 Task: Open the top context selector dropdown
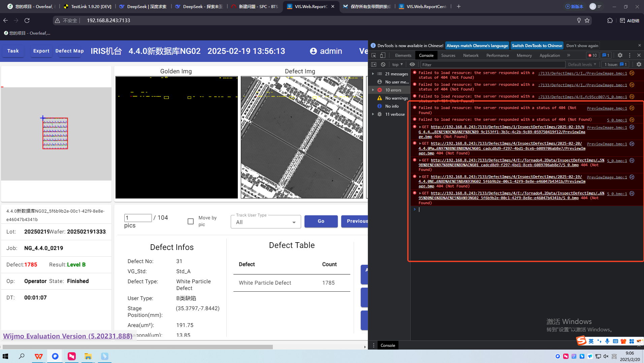pos(397,64)
